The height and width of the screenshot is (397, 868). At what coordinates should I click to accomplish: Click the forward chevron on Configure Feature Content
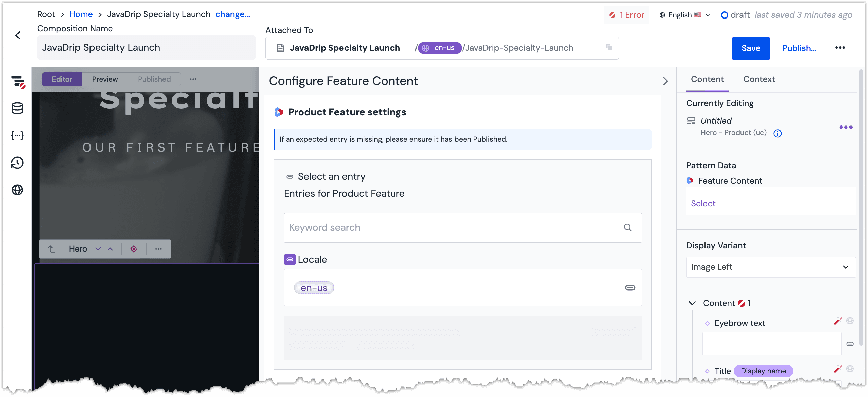tap(665, 81)
